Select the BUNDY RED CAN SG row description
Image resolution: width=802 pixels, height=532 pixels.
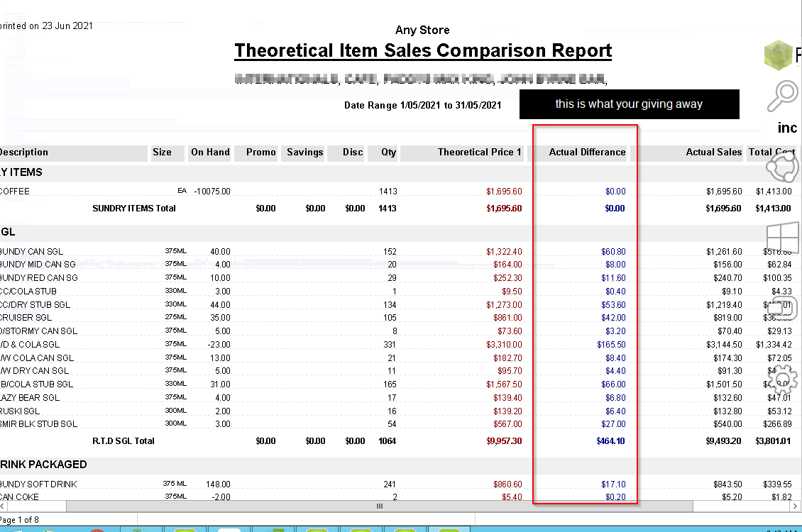(39, 278)
